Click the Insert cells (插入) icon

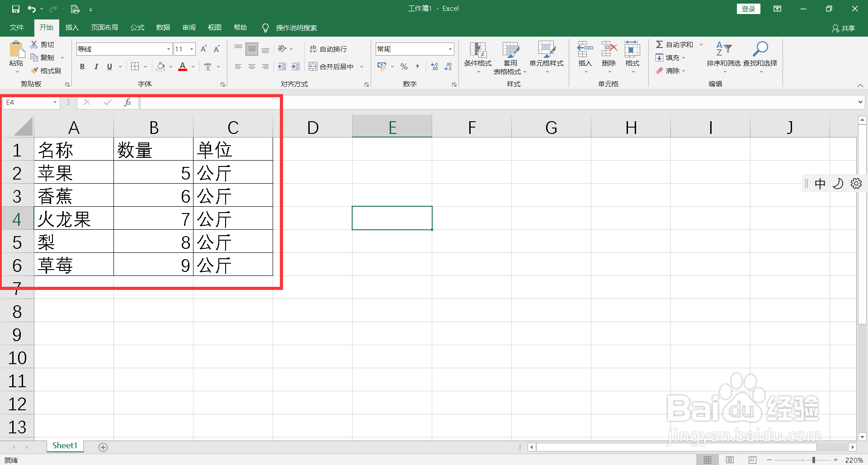(585, 49)
